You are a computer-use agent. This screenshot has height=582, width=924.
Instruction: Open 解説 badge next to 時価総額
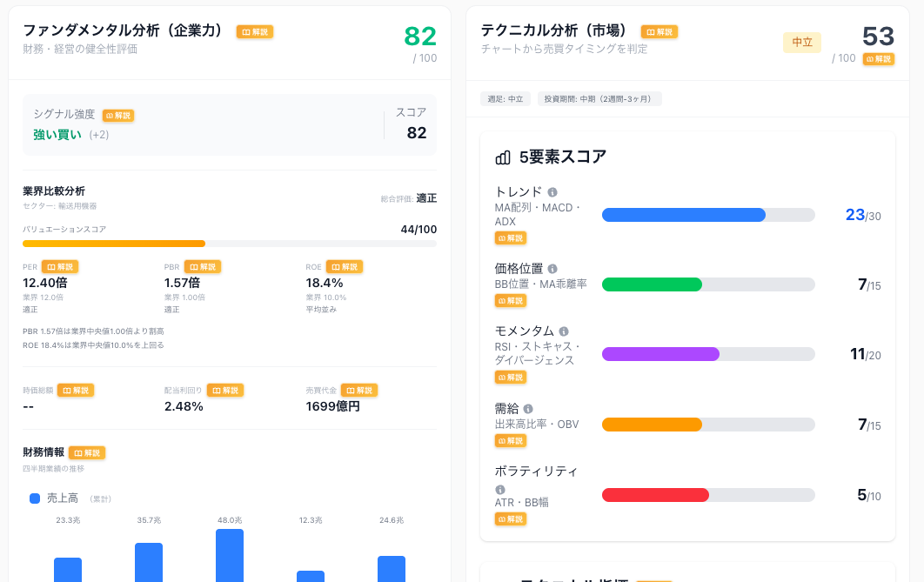point(76,391)
